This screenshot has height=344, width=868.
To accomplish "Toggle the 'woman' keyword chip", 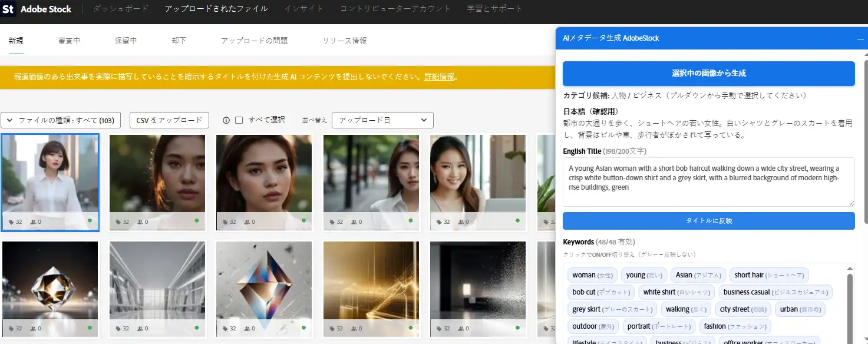I will [x=592, y=275].
